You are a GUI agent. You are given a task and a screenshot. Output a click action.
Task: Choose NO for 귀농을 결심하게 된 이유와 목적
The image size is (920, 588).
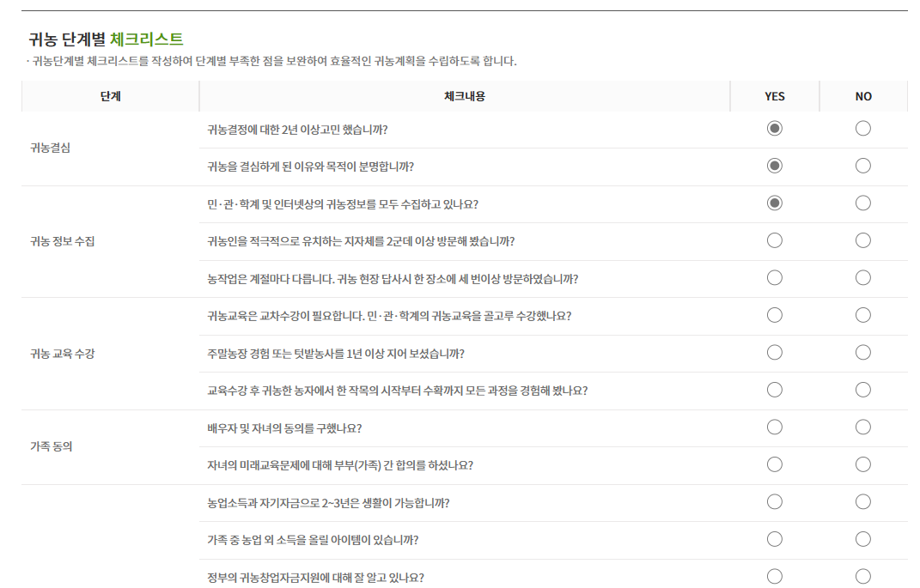pos(863,166)
